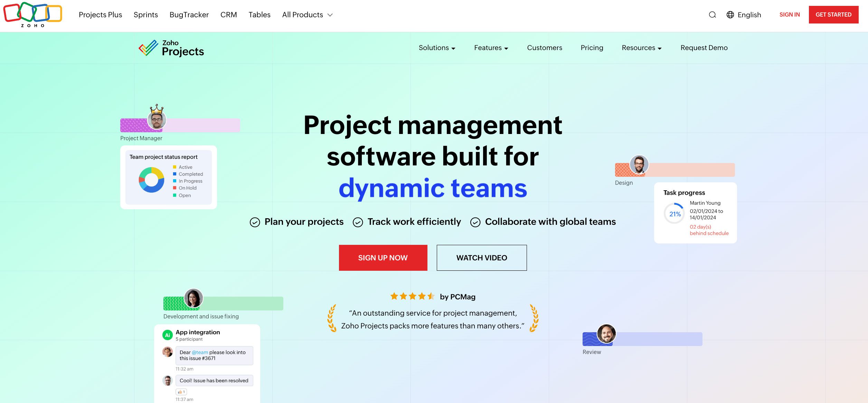Go to the Customers page

(x=544, y=48)
